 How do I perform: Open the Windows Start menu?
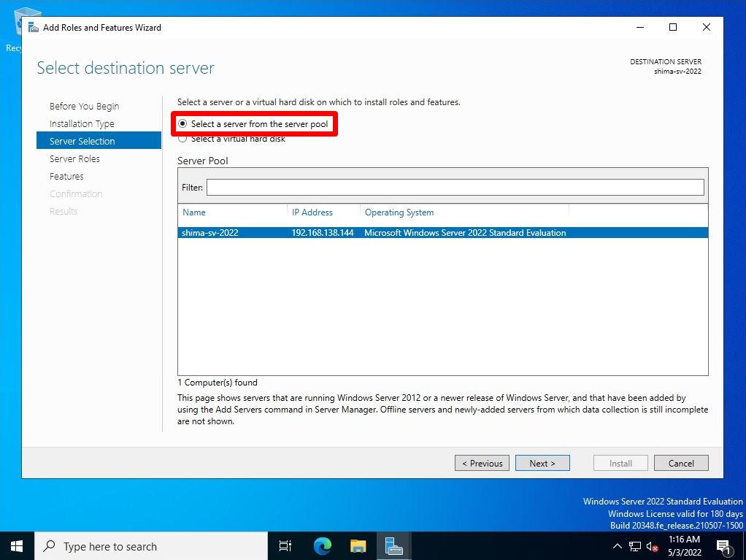pos(17,546)
